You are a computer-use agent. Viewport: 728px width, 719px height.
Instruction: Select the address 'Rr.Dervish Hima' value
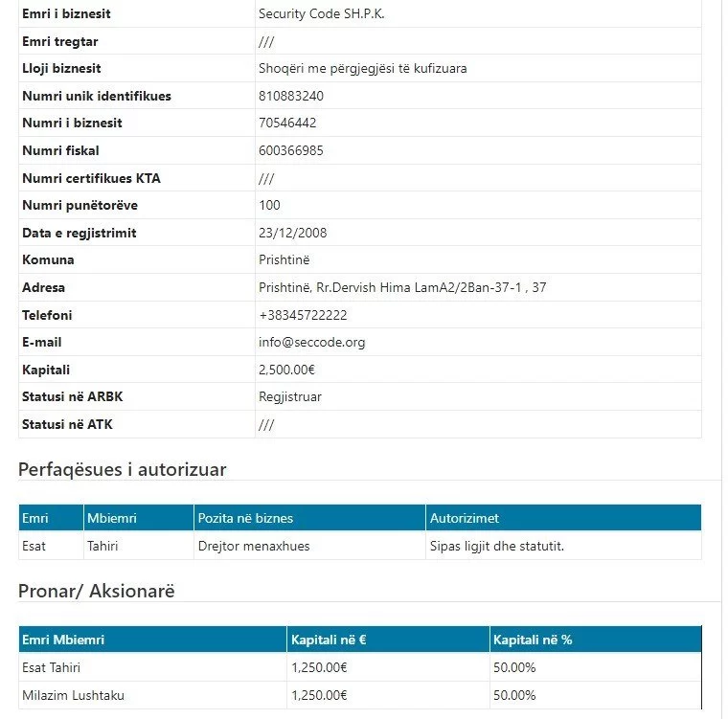pos(402,288)
